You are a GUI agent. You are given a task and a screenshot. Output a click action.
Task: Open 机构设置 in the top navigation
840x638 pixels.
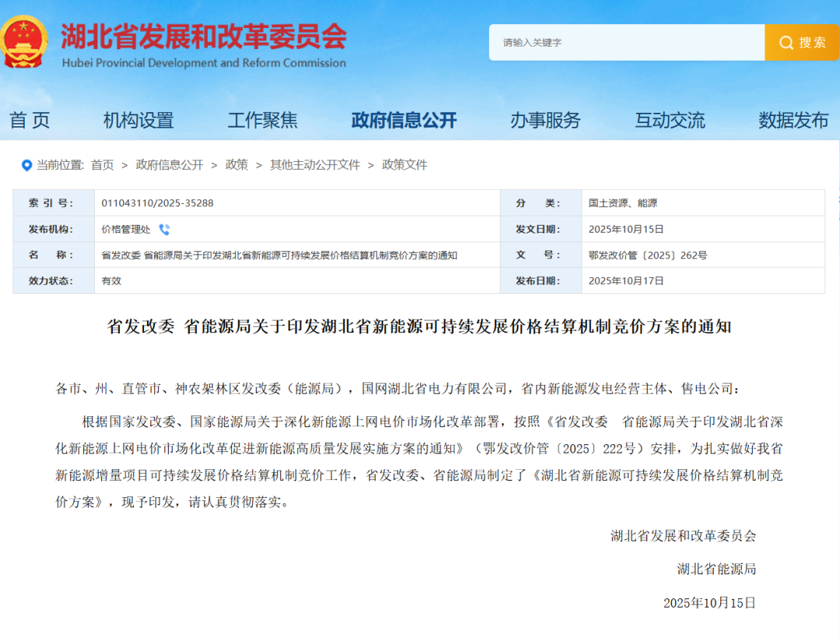tap(138, 120)
